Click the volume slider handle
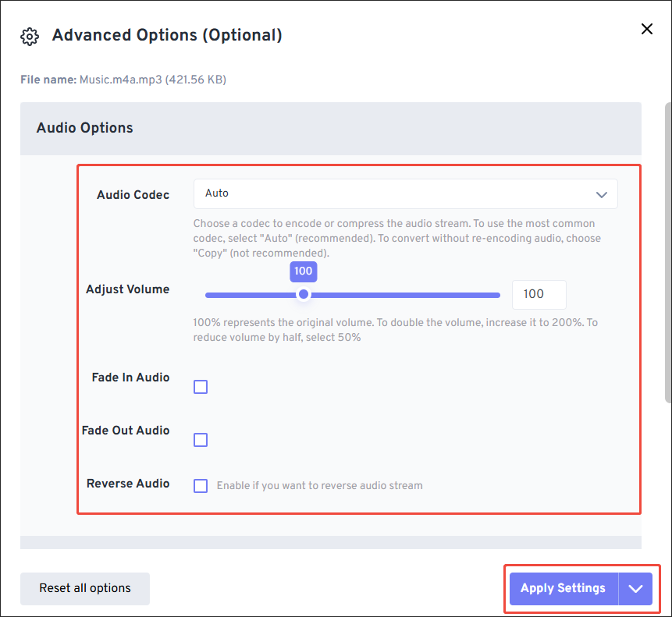The height and width of the screenshot is (617, 672). [304, 294]
